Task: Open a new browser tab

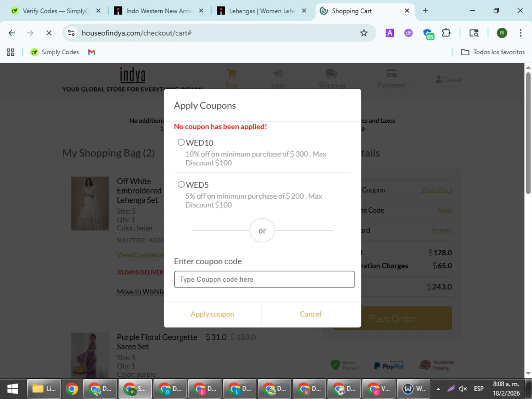Action: pyautogui.click(x=426, y=11)
